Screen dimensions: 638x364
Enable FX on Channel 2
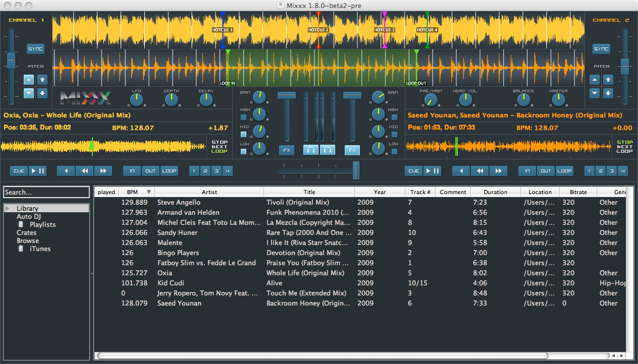tap(352, 150)
